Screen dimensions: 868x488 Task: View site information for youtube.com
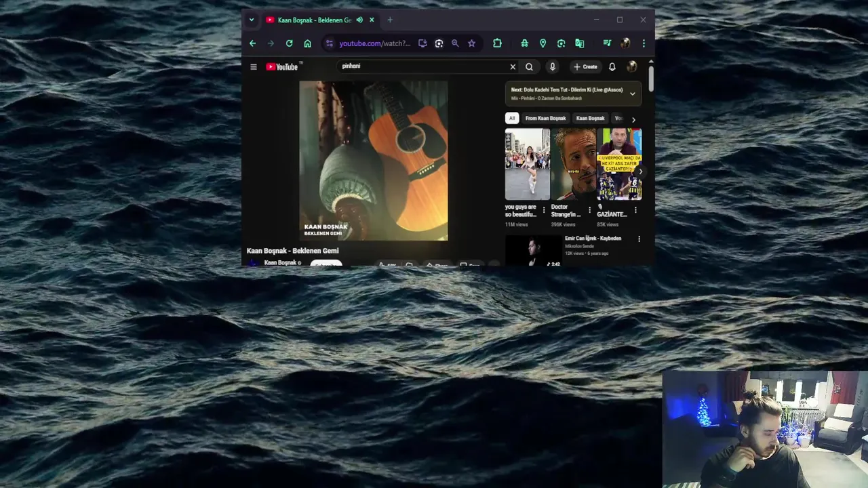point(330,43)
